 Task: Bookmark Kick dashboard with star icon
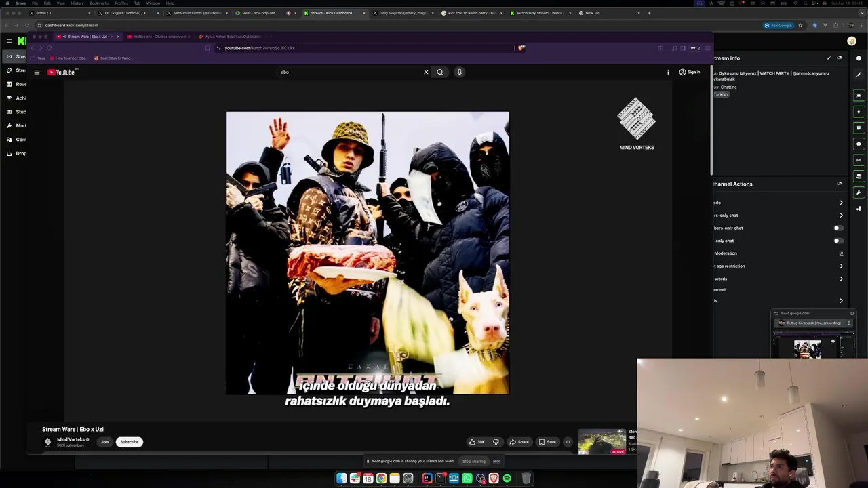[x=800, y=25]
